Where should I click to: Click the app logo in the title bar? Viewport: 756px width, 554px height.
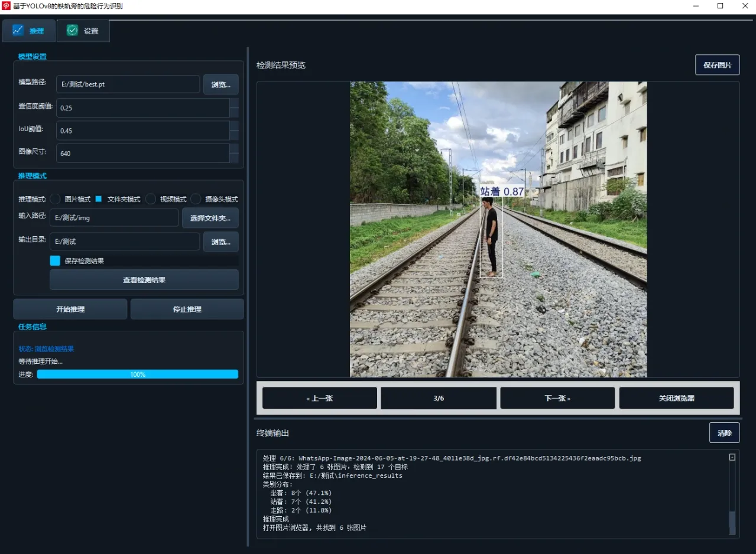point(7,6)
